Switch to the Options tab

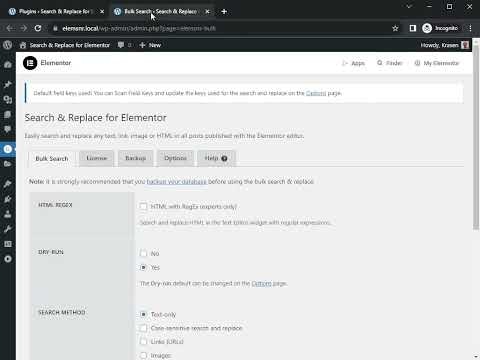175,158
